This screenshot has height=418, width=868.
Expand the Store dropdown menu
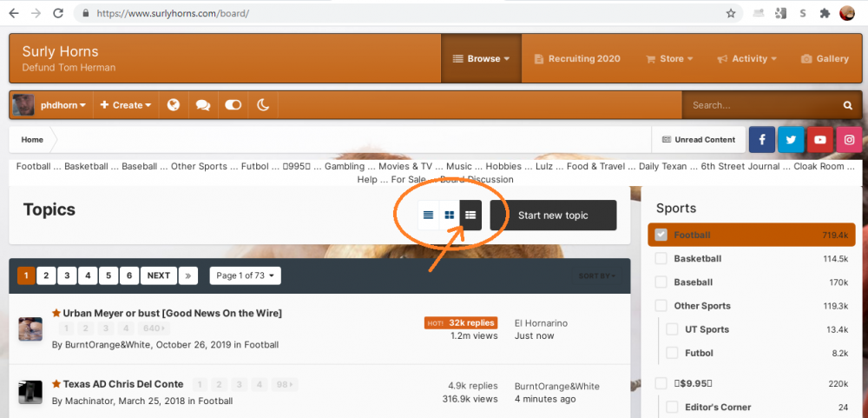(x=669, y=59)
